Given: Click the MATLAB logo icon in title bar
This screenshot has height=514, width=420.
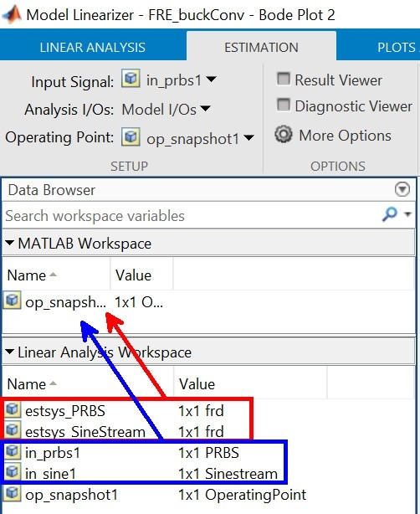Looking at the screenshot, I should 12,14.
